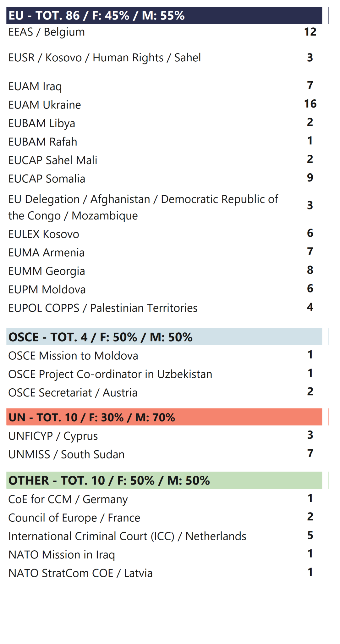Select EUPOL COPPS / Palestinian Territories
Screen dimensions: 340x644
point(103,308)
